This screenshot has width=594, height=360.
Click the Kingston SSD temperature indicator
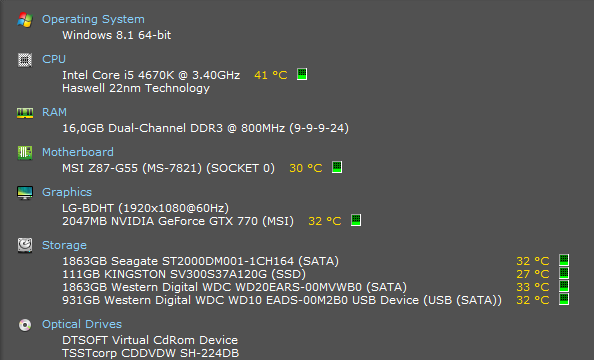click(x=564, y=273)
